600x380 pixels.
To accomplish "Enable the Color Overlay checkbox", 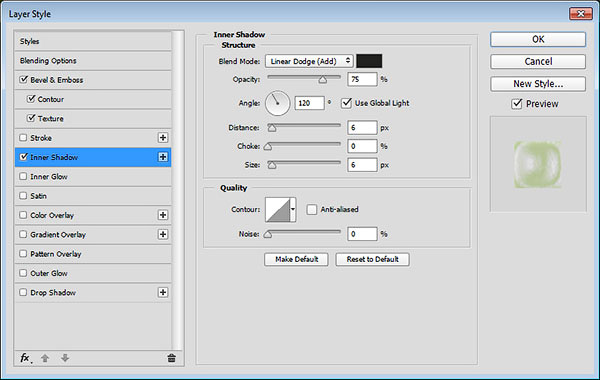I will (x=23, y=215).
